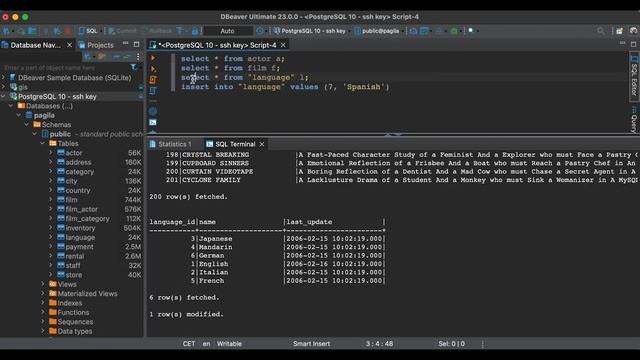Close the Script-4 editor tab
This screenshot has width=640, height=360.
283,45
